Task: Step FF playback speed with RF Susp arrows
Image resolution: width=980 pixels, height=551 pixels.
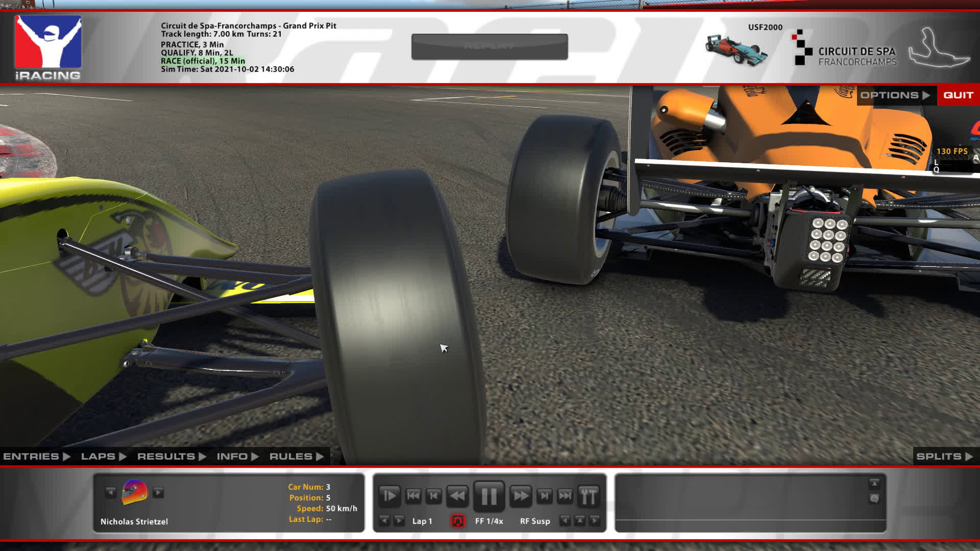Action: (x=580, y=521)
